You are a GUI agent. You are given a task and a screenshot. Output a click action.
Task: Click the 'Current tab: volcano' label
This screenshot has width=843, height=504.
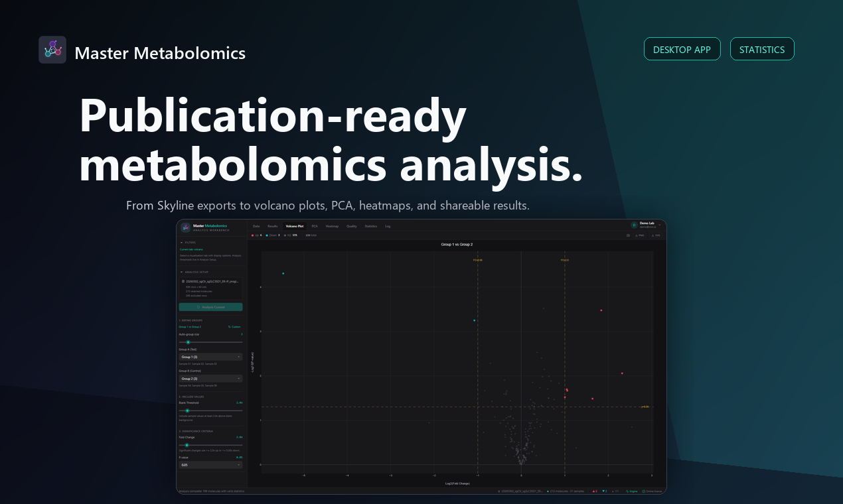point(191,249)
